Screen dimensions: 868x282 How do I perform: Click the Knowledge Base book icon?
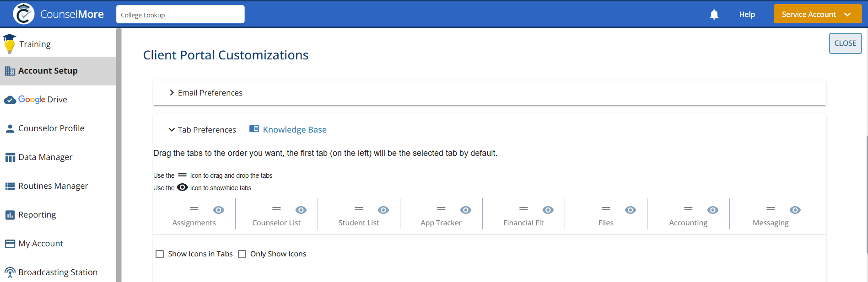(254, 129)
